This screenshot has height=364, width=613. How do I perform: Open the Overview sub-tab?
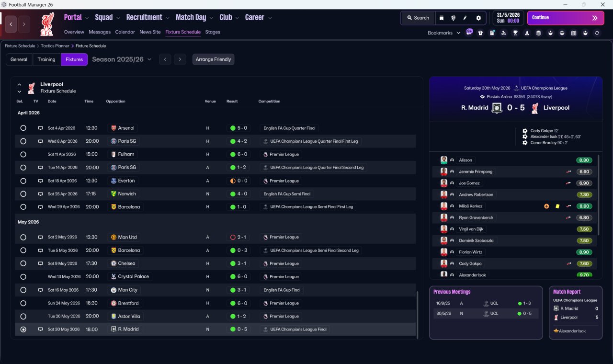coord(74,32)
